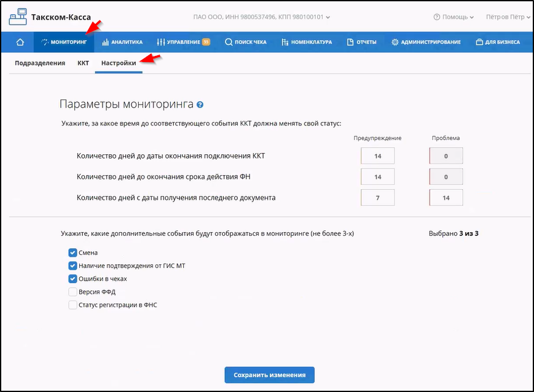
Task: Open the Аналитика menu item
Action: click(x=122, y=42)
